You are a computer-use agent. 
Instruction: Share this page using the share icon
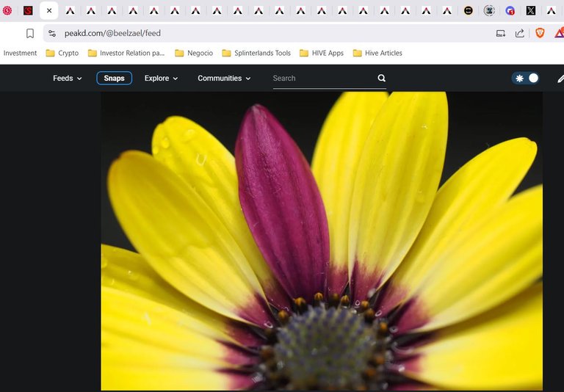(519, 34)
